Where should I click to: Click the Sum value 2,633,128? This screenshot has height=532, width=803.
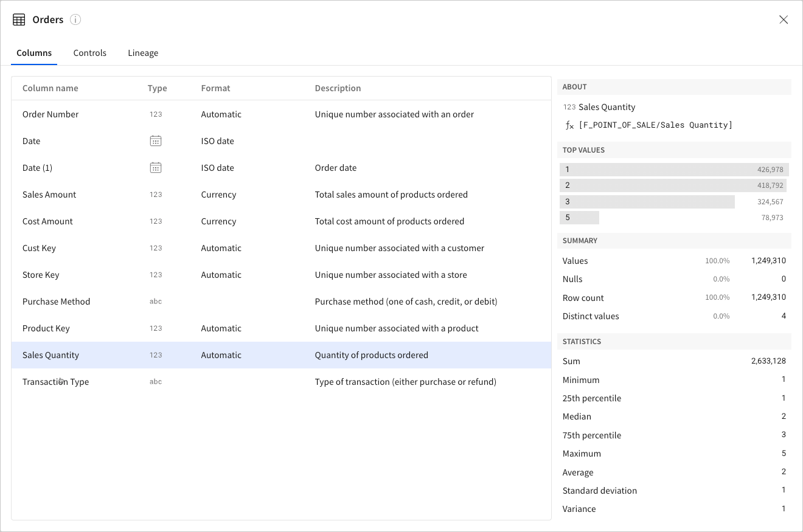click(x=768, y=361)
